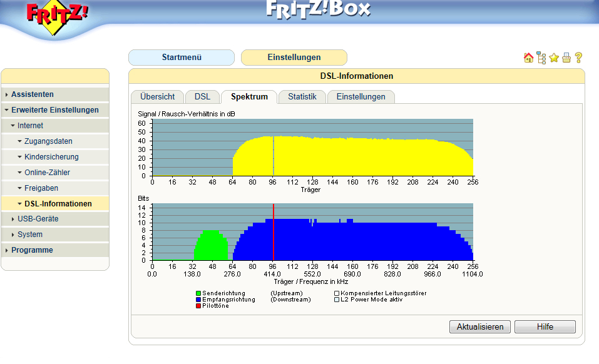The height and width of the screenshot is (364, 599).
Task: Open the sitemap tree icon
Action: (x=541, y=58)
